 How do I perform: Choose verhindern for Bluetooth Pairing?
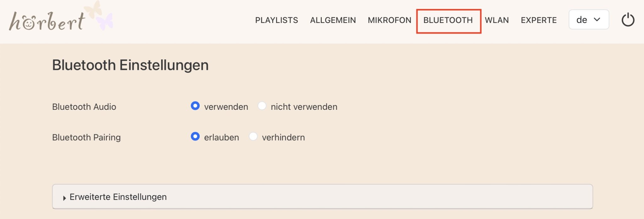click(x=253, y=137)
